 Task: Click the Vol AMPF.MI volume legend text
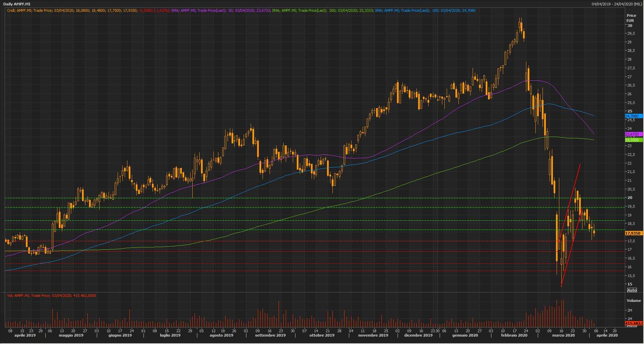[x=51, y=296]
